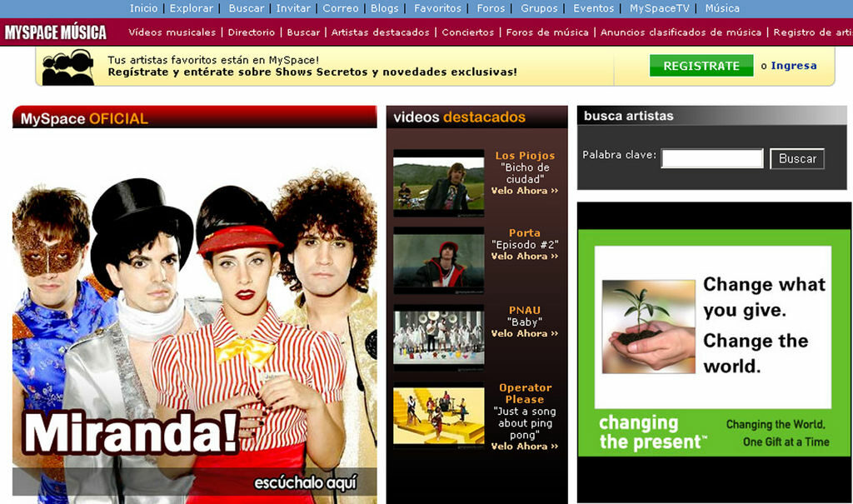Open Vídeos musicales in the music menu
Image resolution: width=853 pixels, height=504 pixels.
pos(172,32)
